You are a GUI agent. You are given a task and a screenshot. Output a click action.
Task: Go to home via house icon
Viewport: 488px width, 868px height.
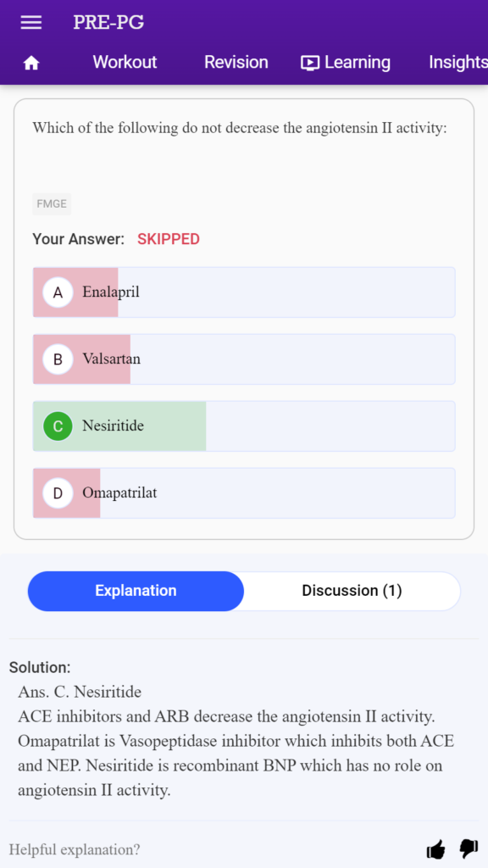(x=31, y=63)
